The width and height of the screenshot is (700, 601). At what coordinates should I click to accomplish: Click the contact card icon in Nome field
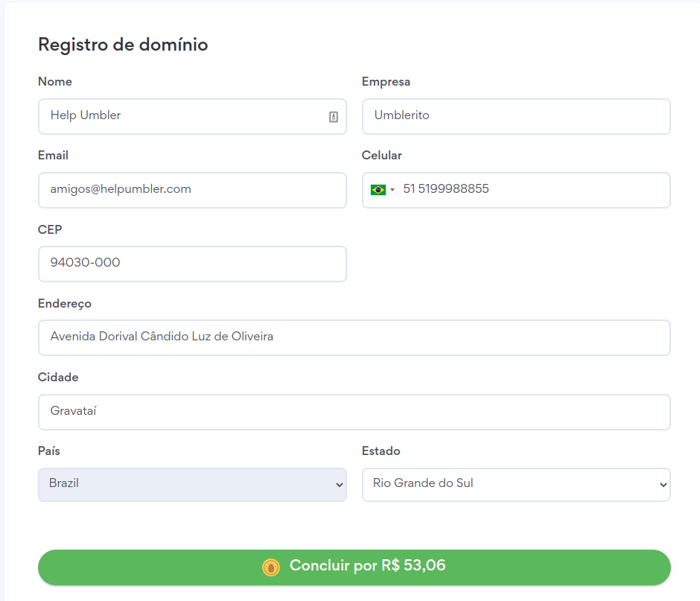(334, 117)
